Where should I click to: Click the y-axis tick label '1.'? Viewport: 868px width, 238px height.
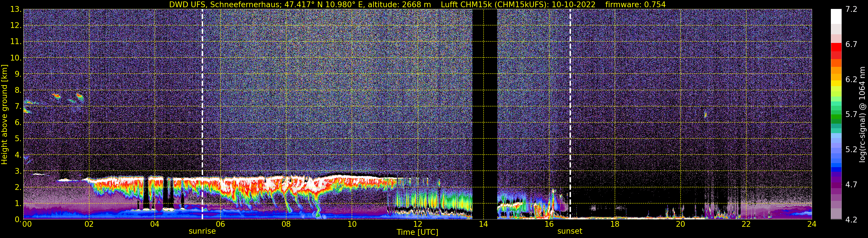(18, 203)
